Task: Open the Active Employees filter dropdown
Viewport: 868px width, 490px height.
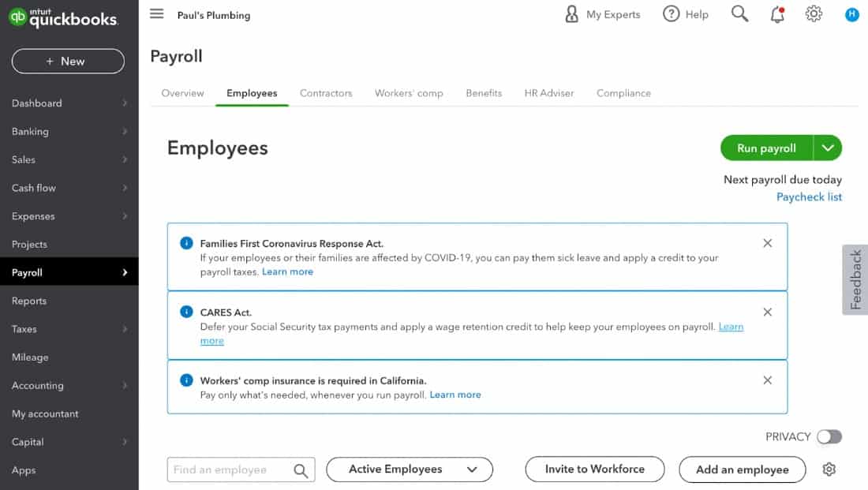Action: point(409,469)
